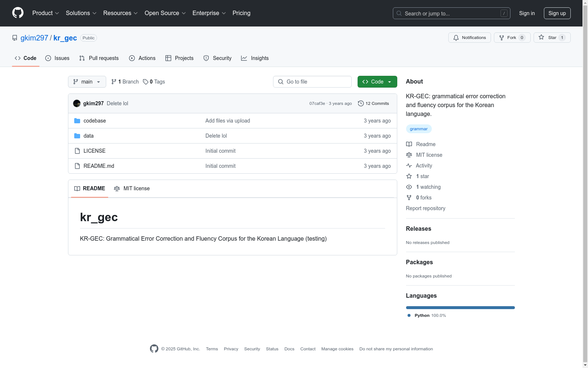
Task: Click the 'Delete lol' message in data row
Action: 216,136
